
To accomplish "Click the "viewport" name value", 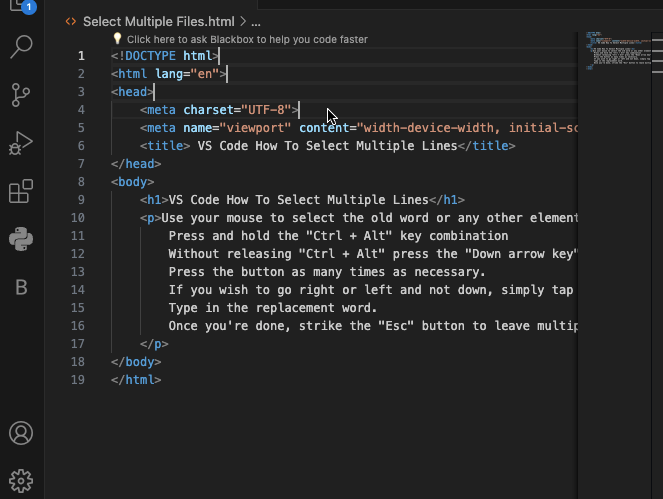I will point(255,128).
